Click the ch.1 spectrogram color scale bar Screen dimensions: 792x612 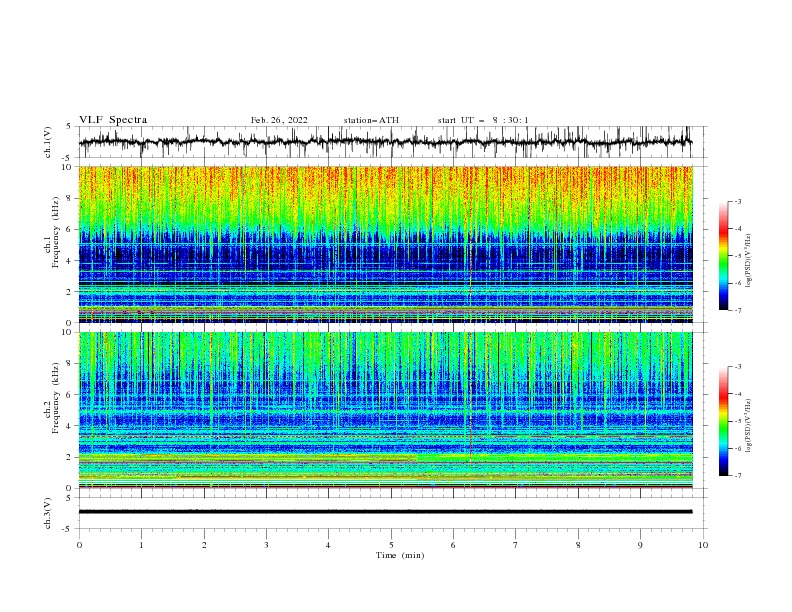(723, 255)
